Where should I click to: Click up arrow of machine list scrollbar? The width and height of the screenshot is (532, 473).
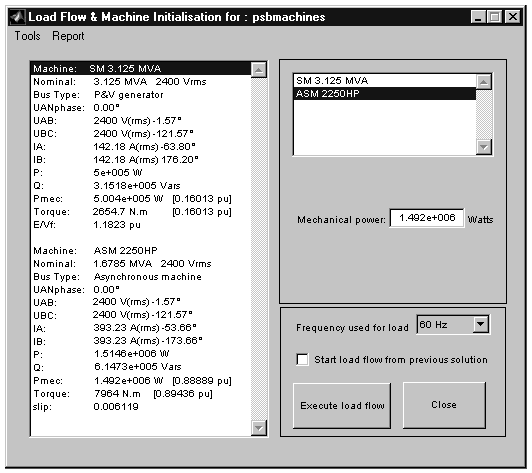[x=484, y=82]
